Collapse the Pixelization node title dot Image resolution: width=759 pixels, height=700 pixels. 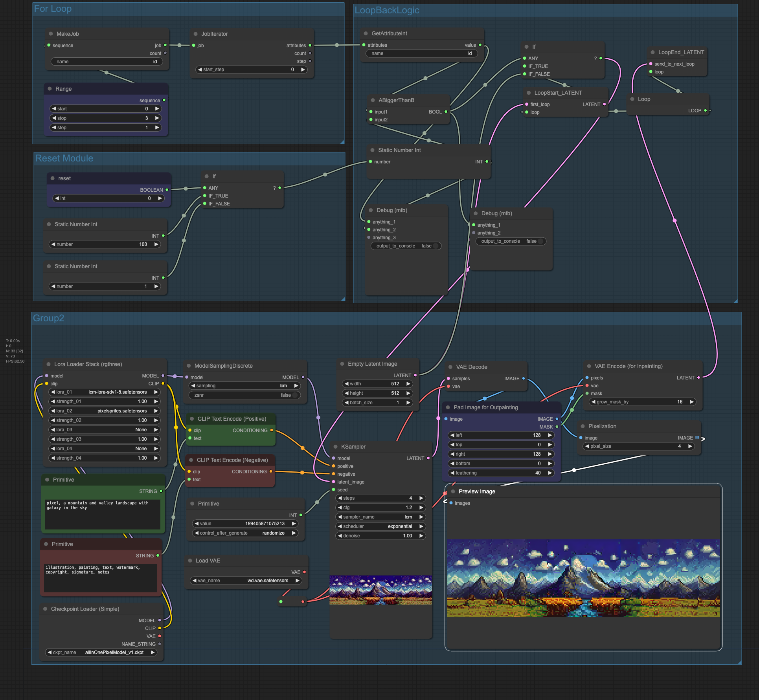[583, 426]
